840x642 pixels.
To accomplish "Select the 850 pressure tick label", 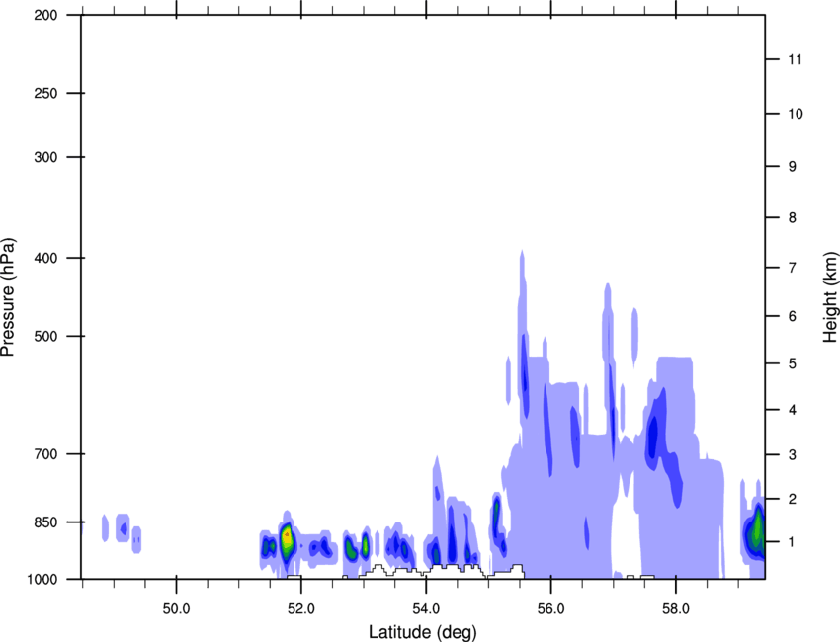I will coord(45,522).
